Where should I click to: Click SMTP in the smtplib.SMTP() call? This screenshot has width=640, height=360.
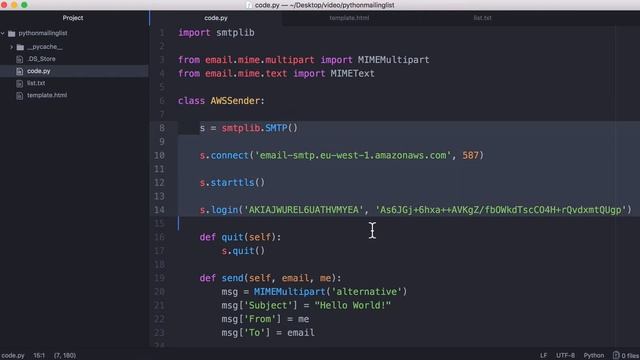coord(276,128)
